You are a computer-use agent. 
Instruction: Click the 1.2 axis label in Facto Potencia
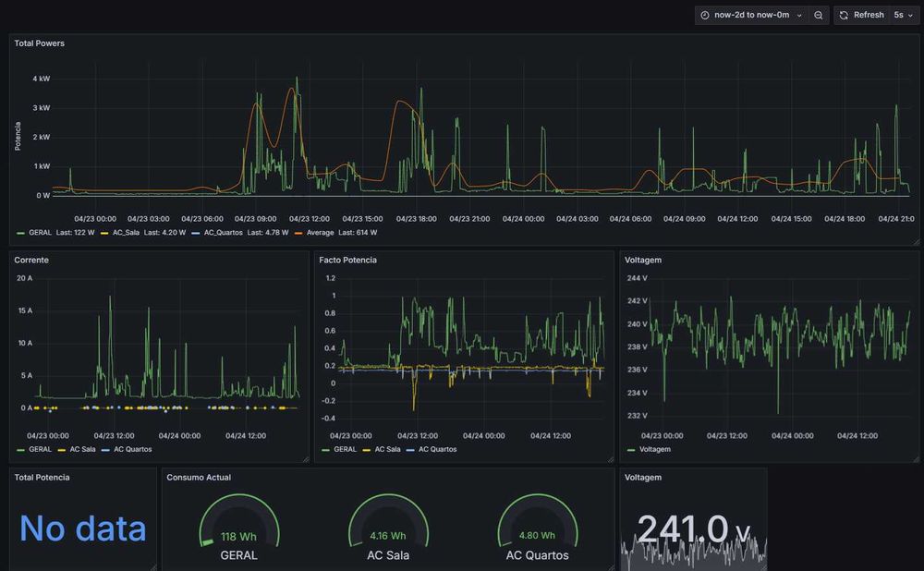(x=331, y=278)
